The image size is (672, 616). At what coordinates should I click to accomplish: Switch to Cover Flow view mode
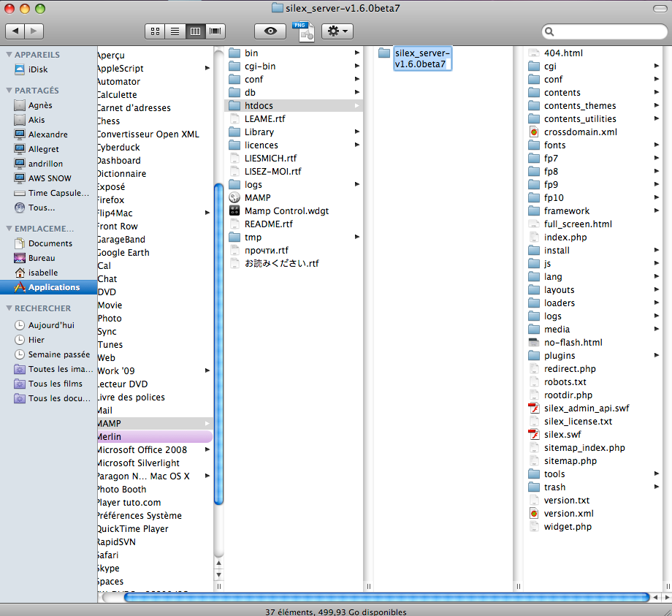tap(215, 31)
